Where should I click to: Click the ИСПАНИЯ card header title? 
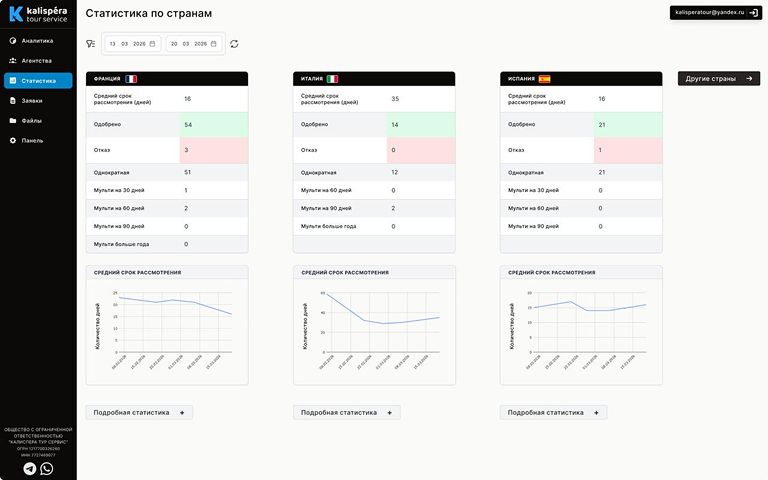click(x=521, y=78)
